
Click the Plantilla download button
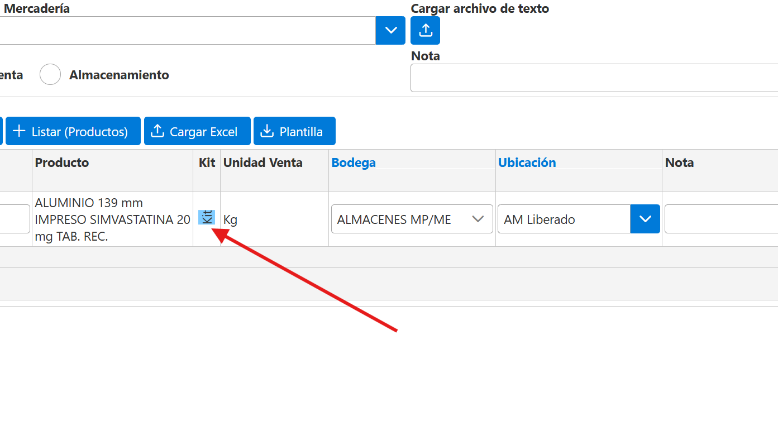[x=294, y=131]
